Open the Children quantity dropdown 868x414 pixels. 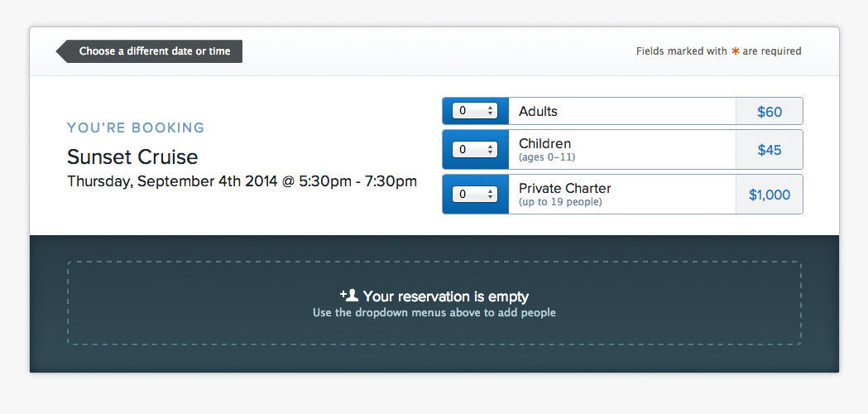pos(474,150)
